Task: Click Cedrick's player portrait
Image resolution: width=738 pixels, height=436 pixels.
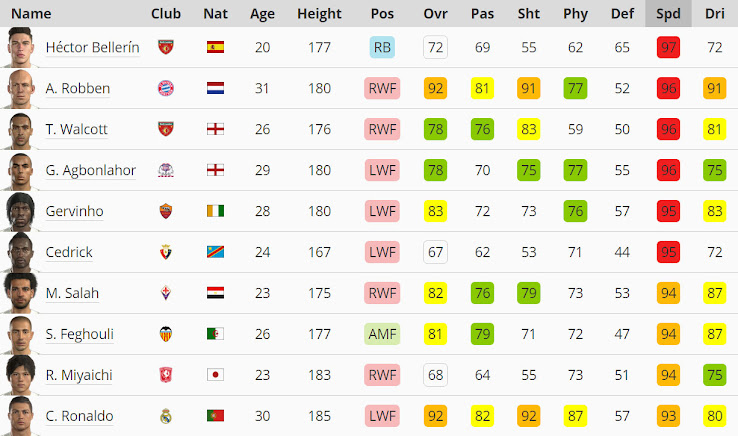Action: click(x=20, y=252)
